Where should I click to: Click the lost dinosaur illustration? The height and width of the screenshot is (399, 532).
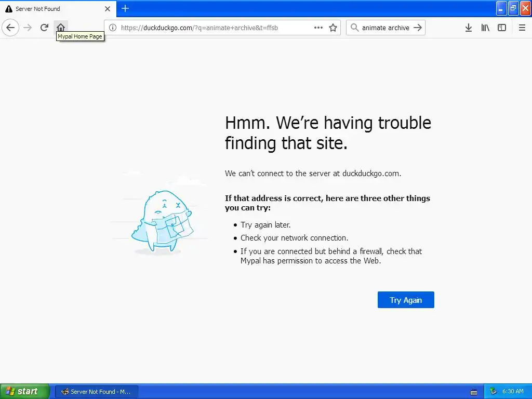tap(162, 221)
